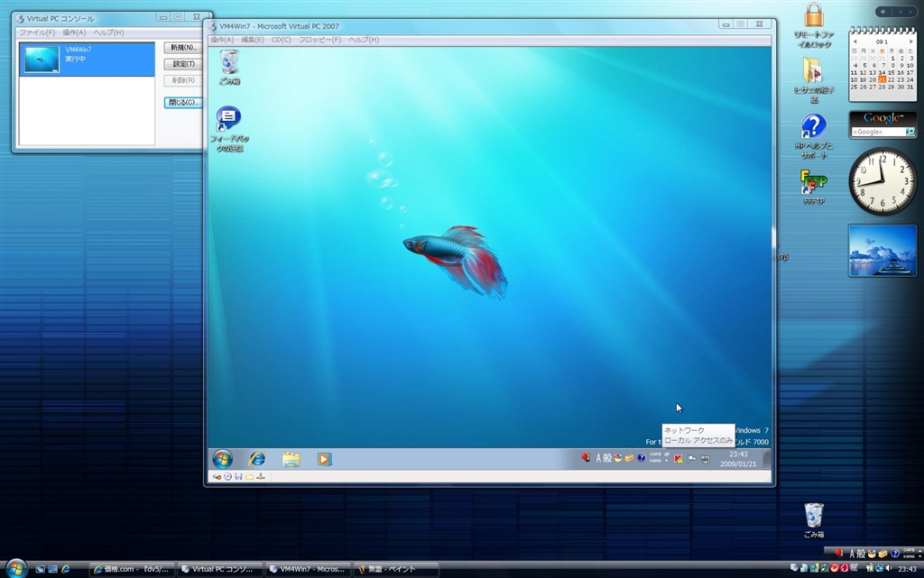Open Windows Explorer folder on guest taskbar
This screenshot has height=578, width=924.
pos(291,459)
